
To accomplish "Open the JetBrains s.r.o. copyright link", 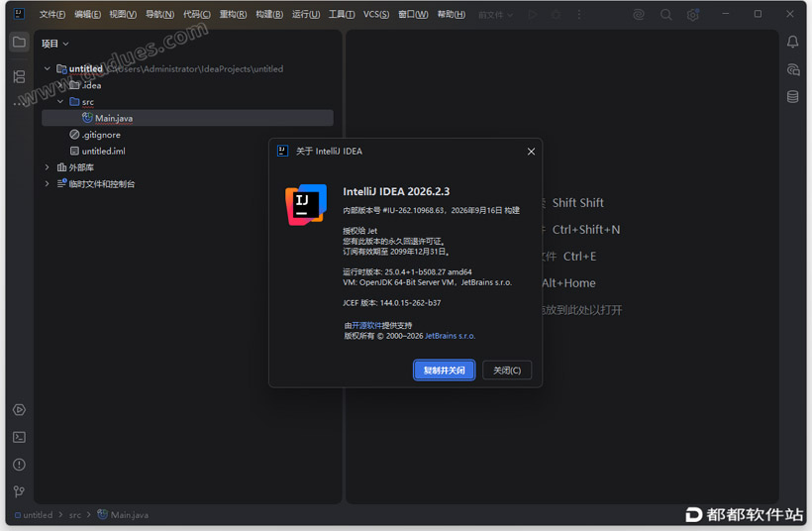I will coord(450,336).
